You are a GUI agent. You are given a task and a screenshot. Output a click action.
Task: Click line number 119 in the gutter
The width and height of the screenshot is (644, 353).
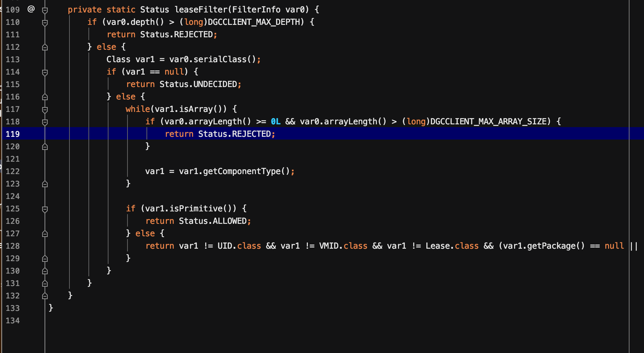point(13,134)
